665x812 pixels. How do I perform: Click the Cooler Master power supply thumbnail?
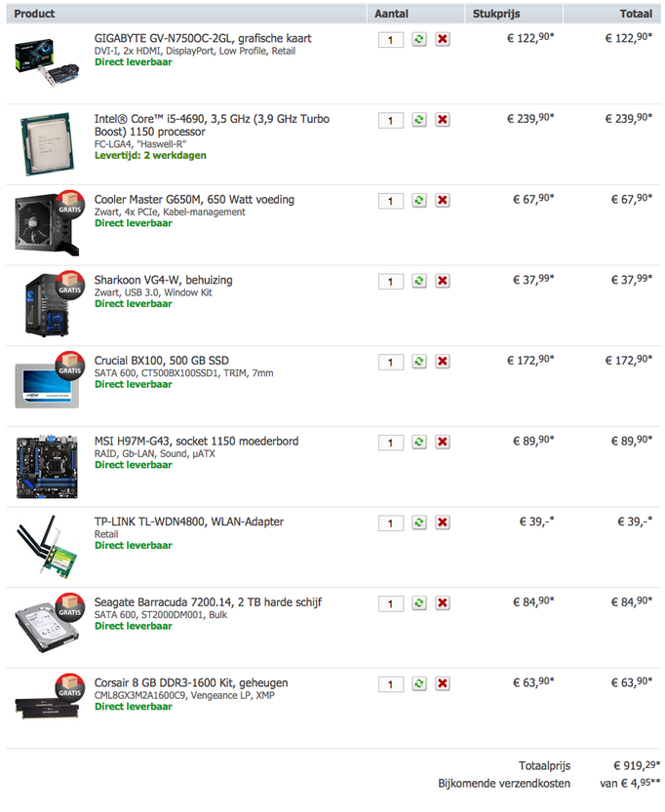point(49,224)
